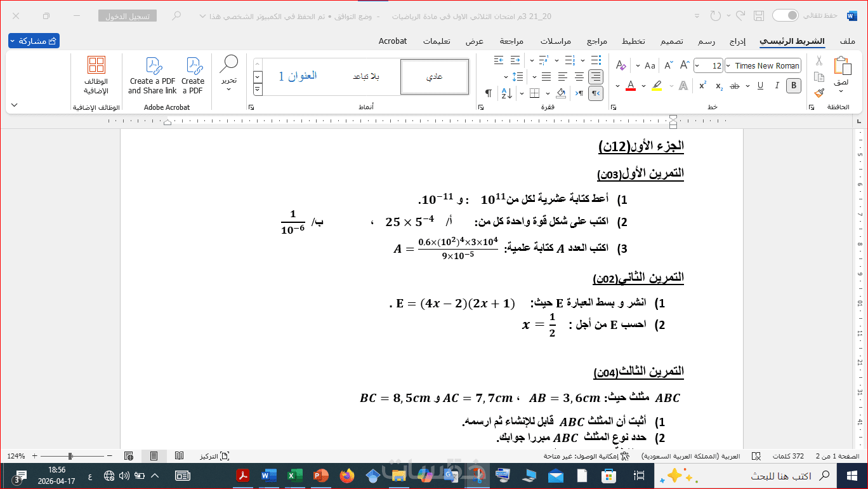Open the Acrobat tab
868x489 pixels.
coord(393,41)
